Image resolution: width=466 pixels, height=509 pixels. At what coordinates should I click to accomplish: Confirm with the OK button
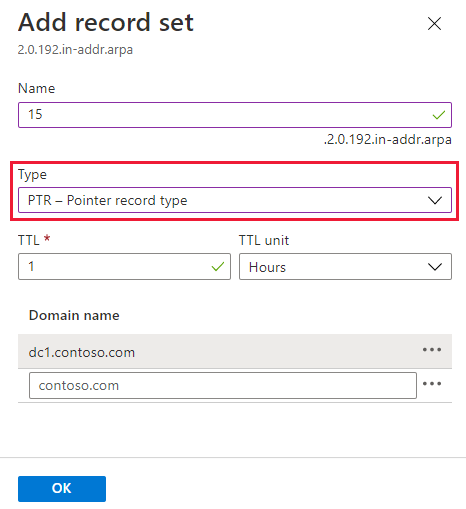pyautogui.click(x=62, y=488)
